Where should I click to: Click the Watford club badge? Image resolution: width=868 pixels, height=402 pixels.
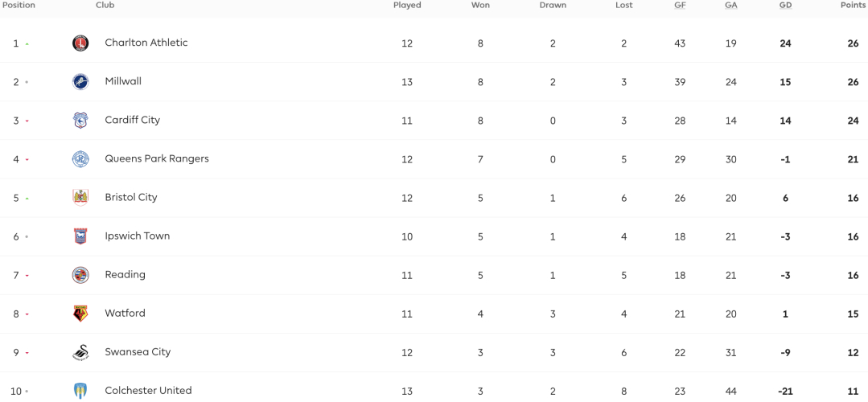(x=80, y=314)
